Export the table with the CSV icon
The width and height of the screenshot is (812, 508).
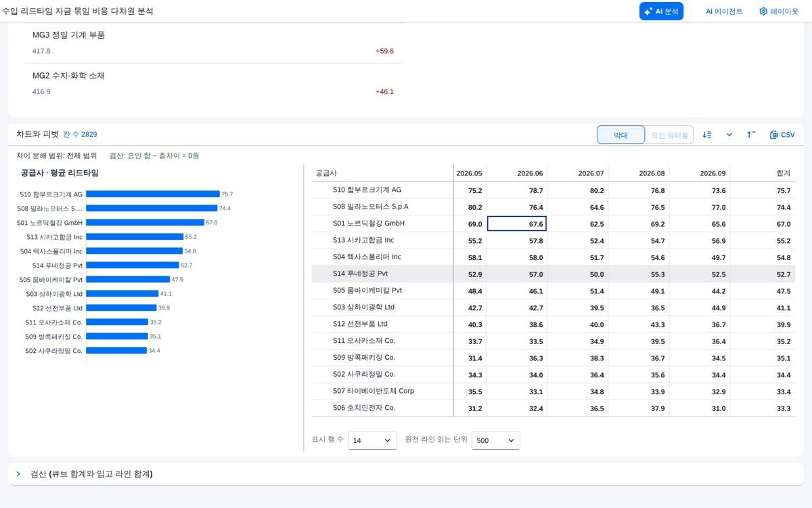tap(782, 135)
